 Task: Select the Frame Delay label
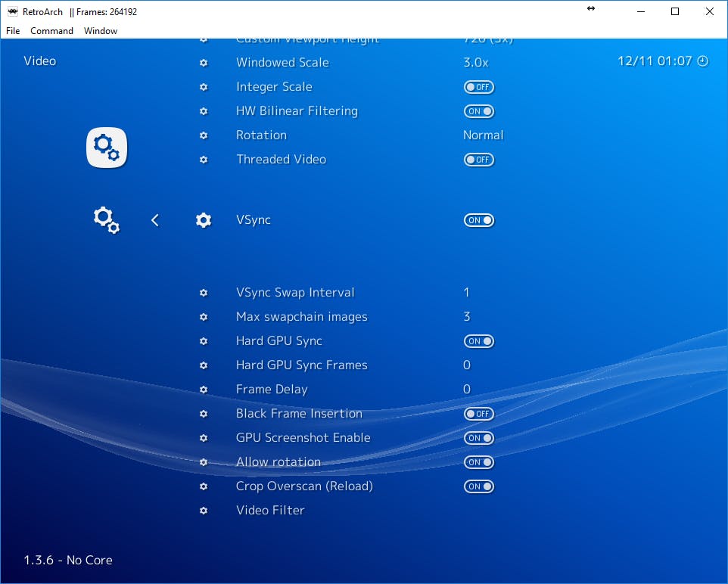pos(272,390)
